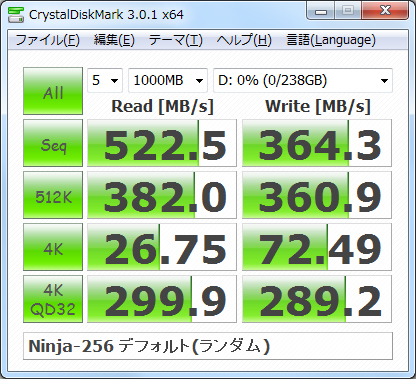Select the 512K read result 382.0
The height and width of the screenshot is (379, 416).
tap(162, 195)
